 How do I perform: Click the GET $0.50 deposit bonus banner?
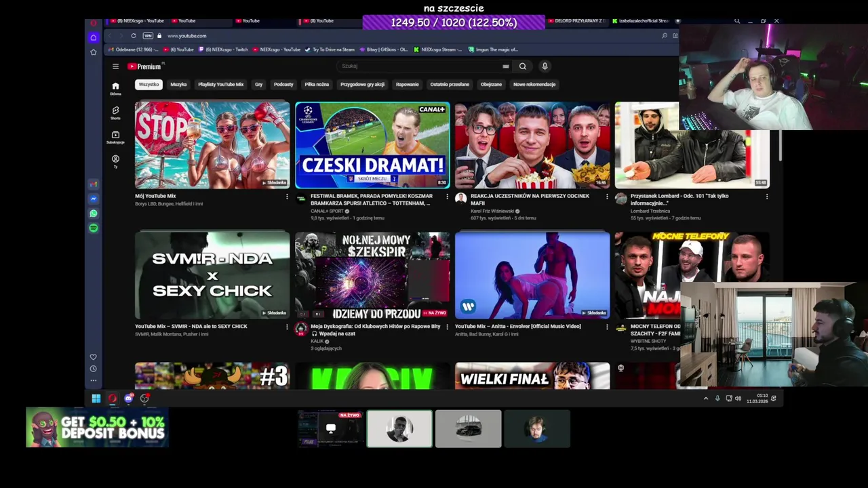coord(97,428)
